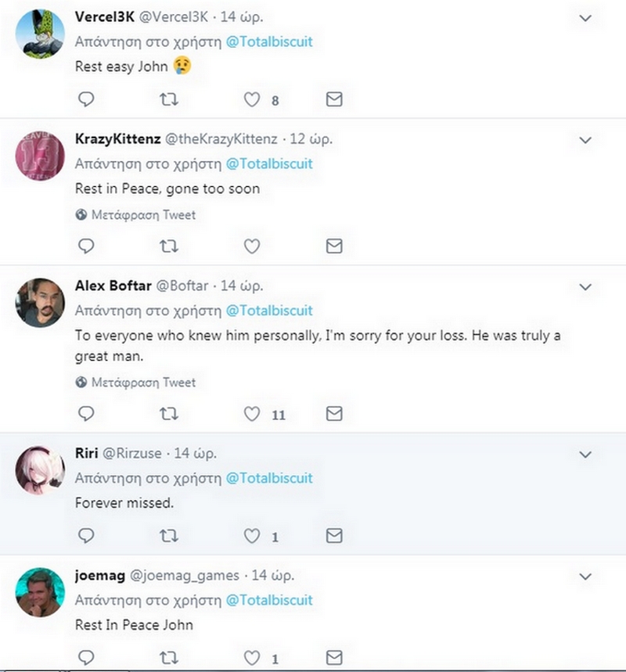Retweet KrazyKittenz's 'Rest in Peace' tweet

[168, 246]
